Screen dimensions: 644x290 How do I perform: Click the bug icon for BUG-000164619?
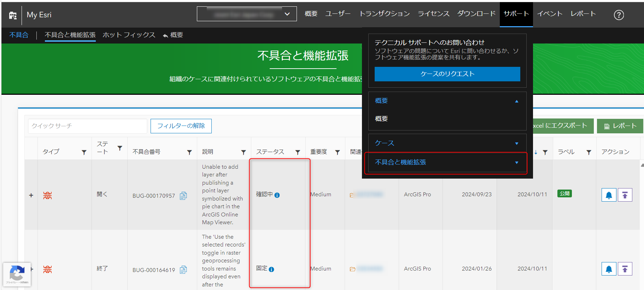(47, 269)
